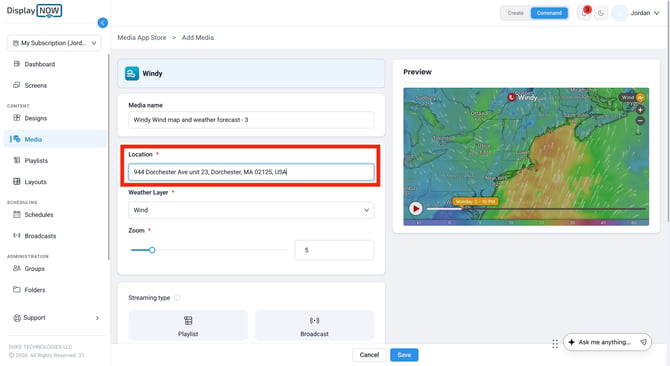Click the Layouts icon
The width and height of the screenshot is (670, 366).
click(x=17, y=182)
